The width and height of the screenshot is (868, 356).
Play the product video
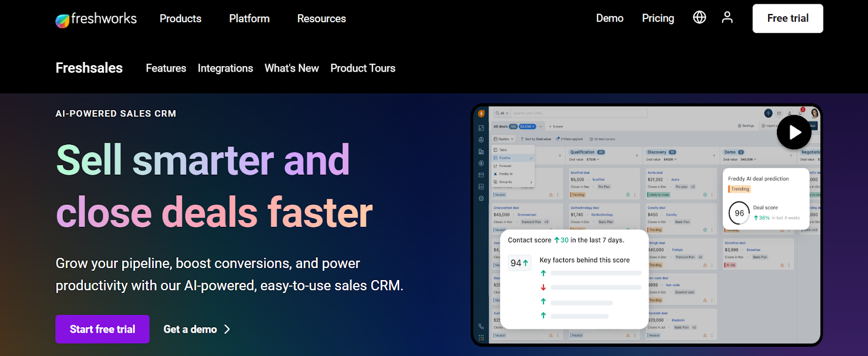tap(794, 132)
